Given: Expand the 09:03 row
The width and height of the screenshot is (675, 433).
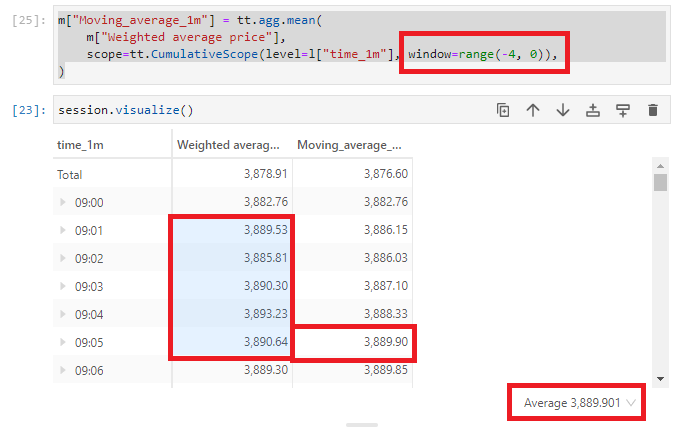Looking at the screenshot, I should (63, 286).
